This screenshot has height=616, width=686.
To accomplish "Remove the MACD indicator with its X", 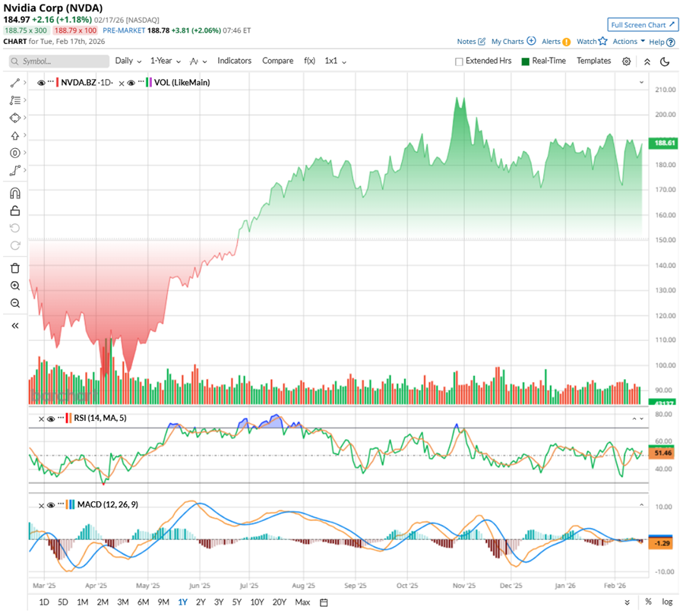I will (x=41, y=505).
